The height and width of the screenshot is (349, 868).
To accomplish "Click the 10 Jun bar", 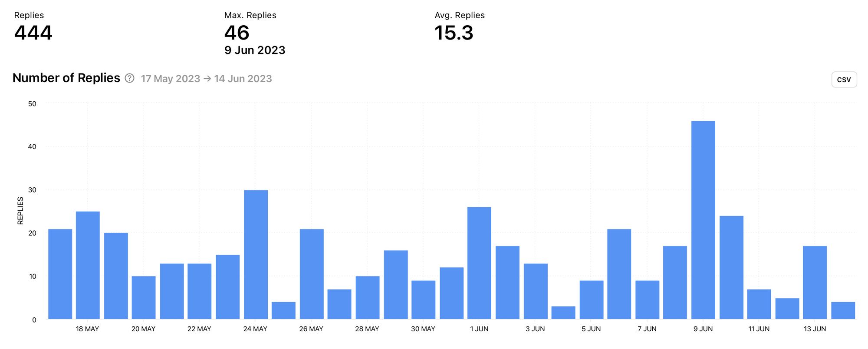I will click(x=731, y=268).
